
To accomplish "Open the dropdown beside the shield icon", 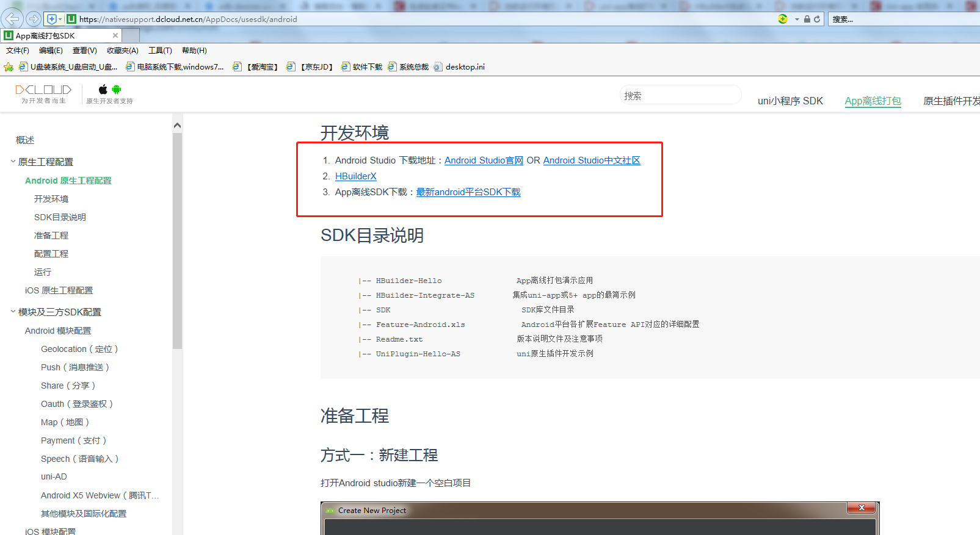I will pos(60,19).
